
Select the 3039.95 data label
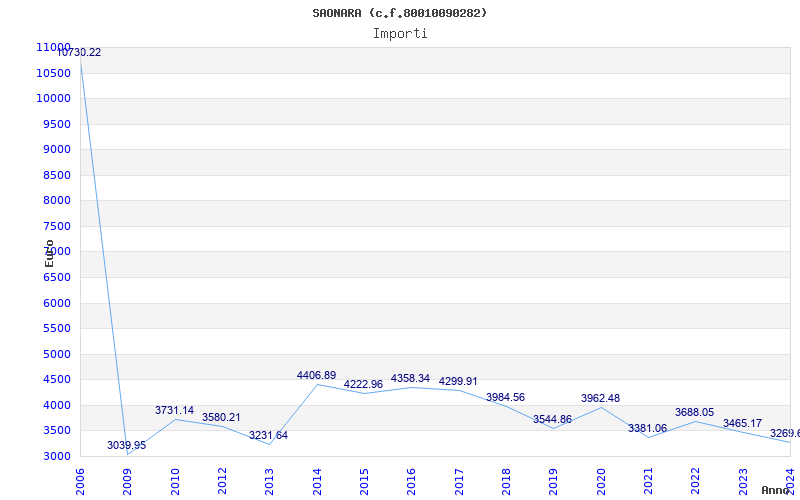[x=127, y=445]
